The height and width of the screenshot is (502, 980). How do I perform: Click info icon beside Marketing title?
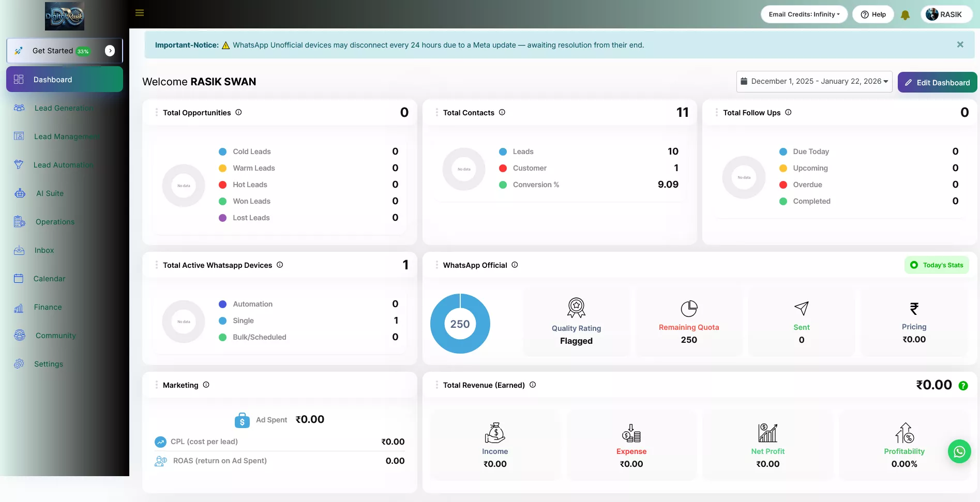point(206,385)
